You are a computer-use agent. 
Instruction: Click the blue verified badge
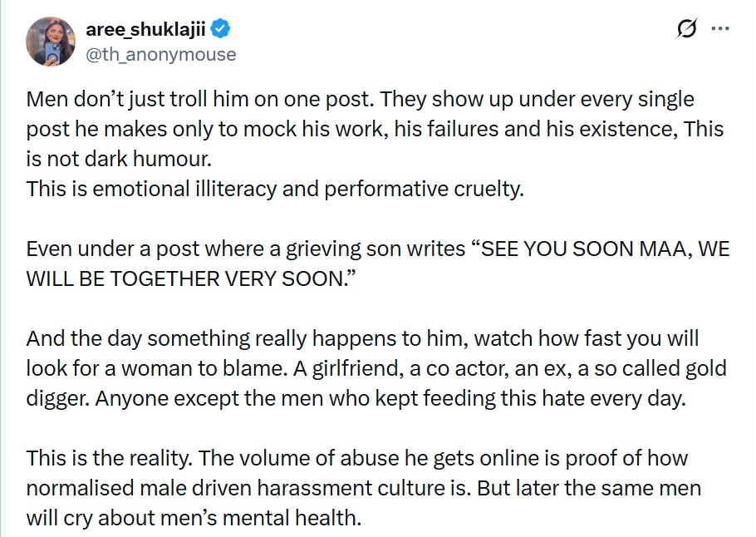pyautogui.click(x=222, y=30)
